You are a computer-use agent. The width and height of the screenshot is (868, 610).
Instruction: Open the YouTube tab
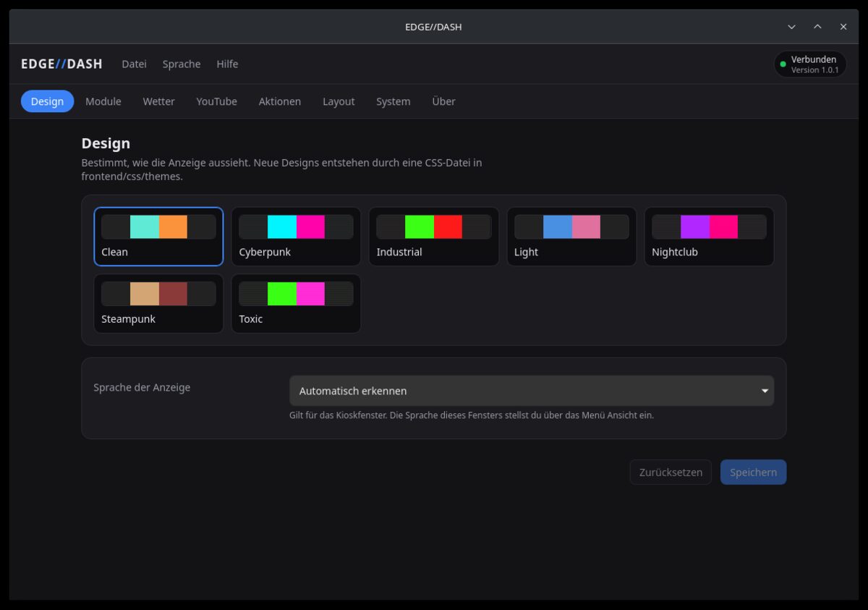pos(216,101)
